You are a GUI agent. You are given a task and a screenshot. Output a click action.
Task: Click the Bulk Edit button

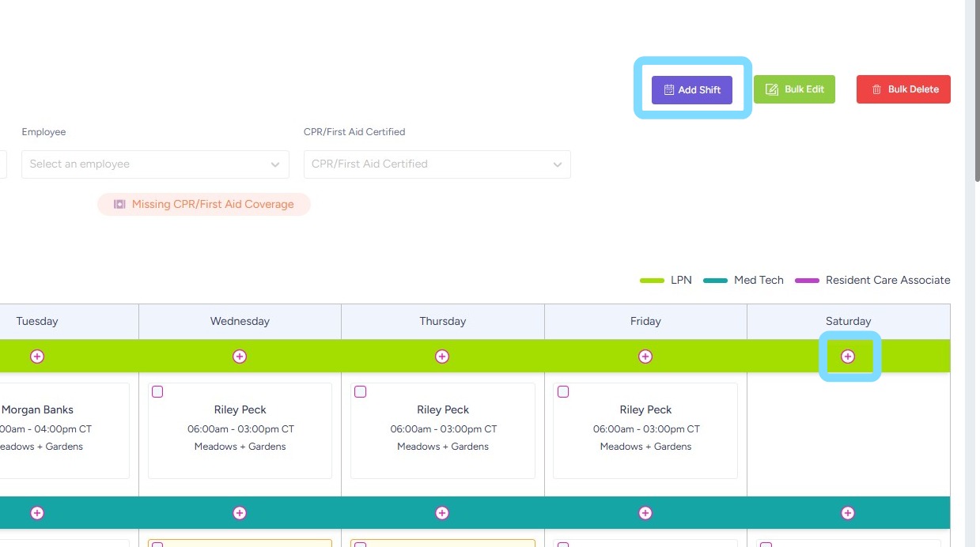tap(794, 89)
